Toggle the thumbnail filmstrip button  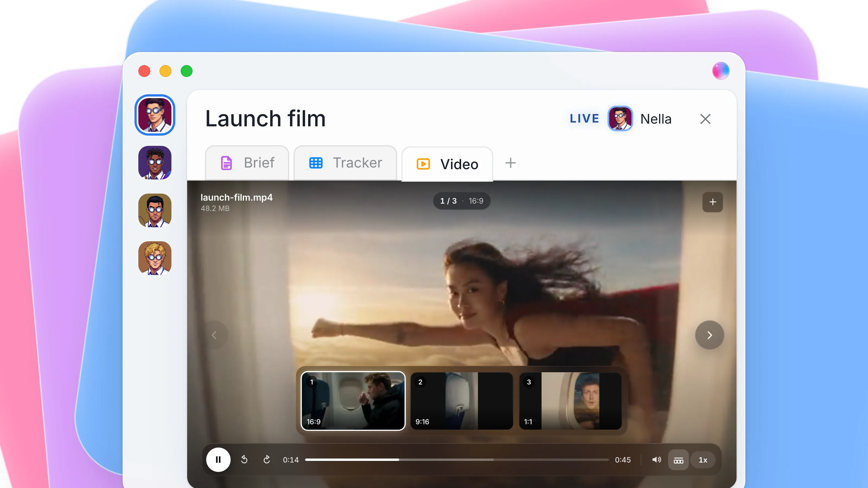[x=678, y=460]
